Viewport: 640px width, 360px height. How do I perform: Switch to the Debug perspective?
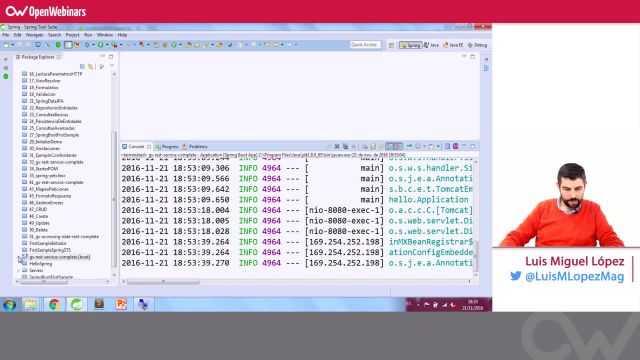tap(478, 45)
